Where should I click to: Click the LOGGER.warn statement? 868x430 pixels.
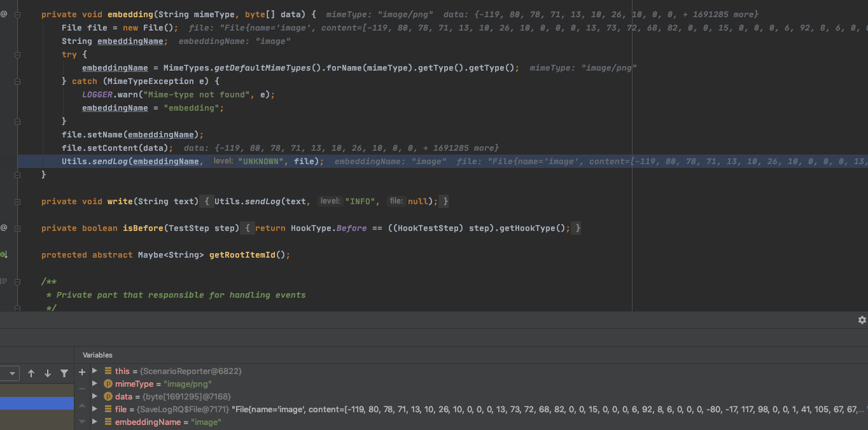pyautogui.click(x=178, y=94)
